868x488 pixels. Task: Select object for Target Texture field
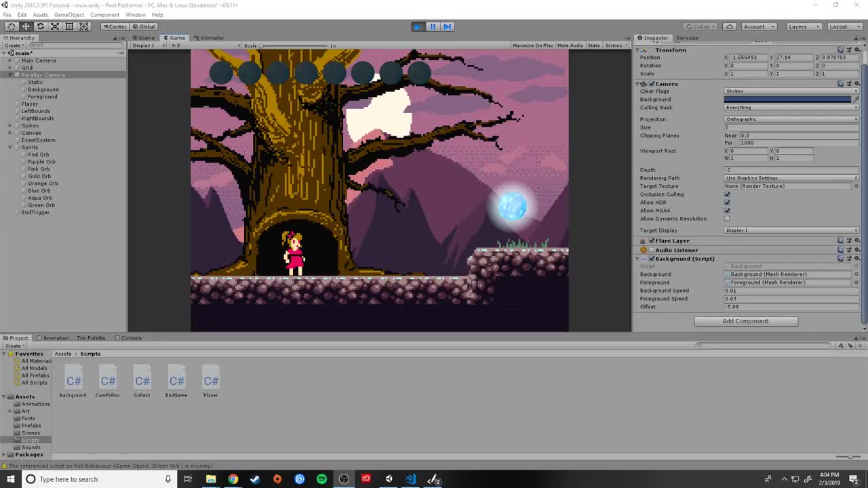(856, 186)
